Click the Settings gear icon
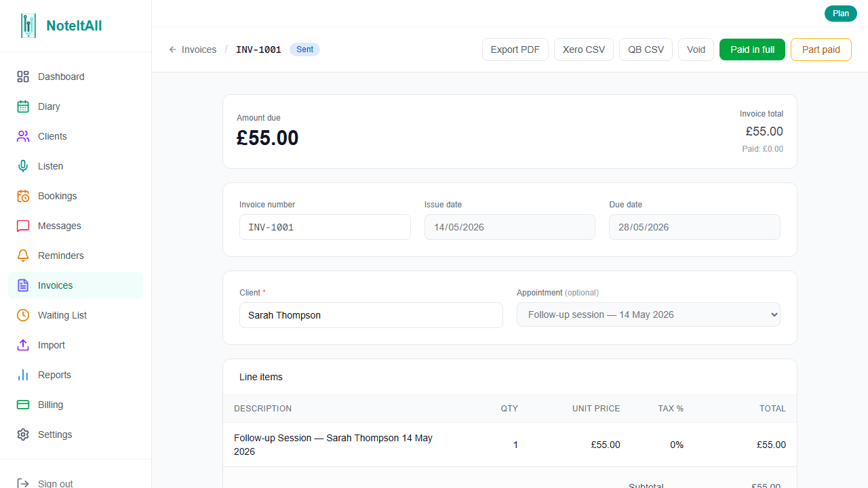This screenshot has width=868, height=488. [x=23, y=434]
